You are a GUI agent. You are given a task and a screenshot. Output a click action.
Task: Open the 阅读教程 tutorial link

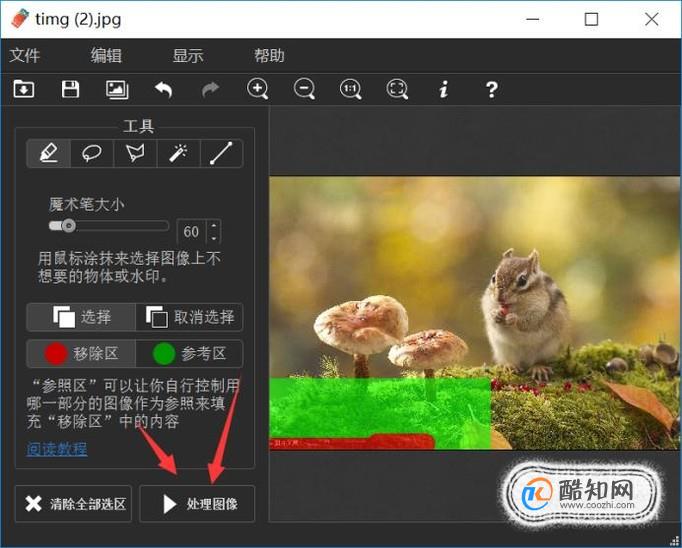pos(57,448)
